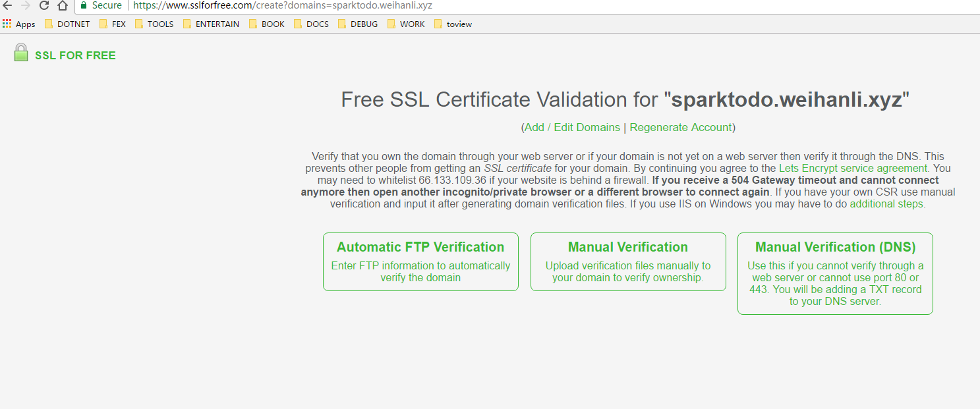Open the Apps grid shortcut
The image size is (980, 409).
point(19,24)
